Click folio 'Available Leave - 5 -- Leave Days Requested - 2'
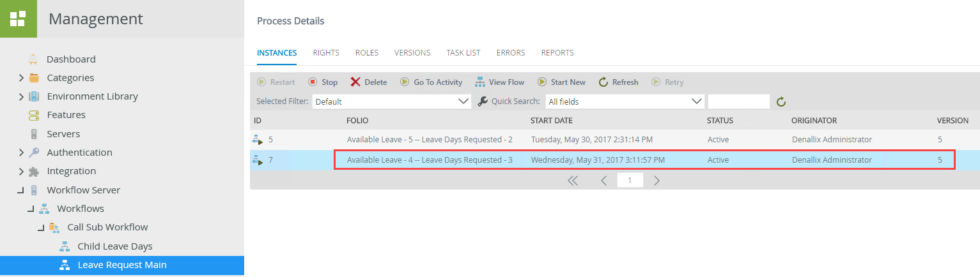This screenshot has height=277, width=980. point(430,140)
